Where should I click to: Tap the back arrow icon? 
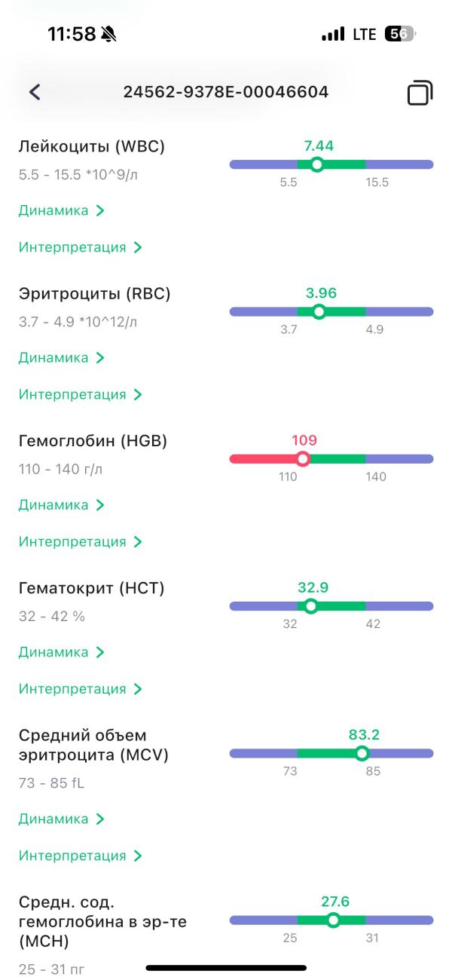[35, 92]
